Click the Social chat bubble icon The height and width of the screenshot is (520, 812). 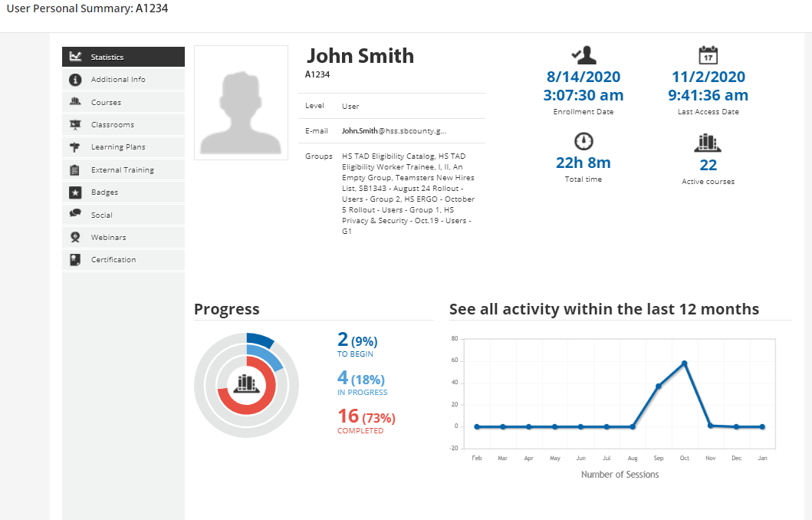tap(75, 215)
